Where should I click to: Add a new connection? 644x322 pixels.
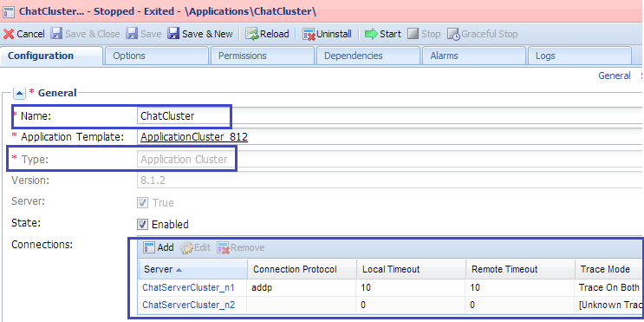tap(159, 247)
